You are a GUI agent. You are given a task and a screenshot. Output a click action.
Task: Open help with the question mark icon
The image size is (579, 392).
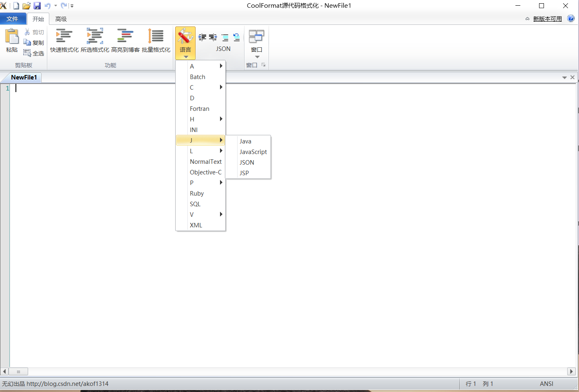[x=571, y=18]
